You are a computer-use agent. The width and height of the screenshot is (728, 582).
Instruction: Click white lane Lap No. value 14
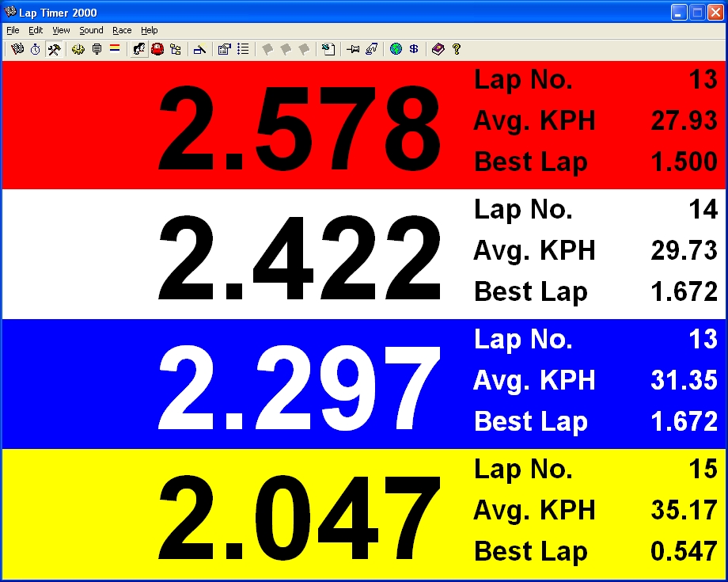pos(703,210)
